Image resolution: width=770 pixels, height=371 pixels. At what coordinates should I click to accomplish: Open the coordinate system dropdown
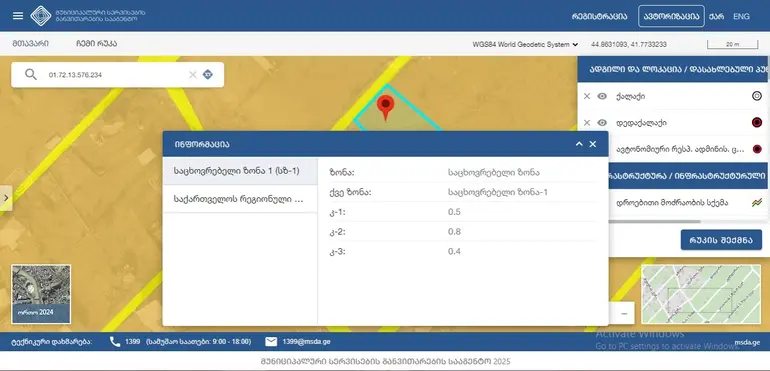click(525, 44)
